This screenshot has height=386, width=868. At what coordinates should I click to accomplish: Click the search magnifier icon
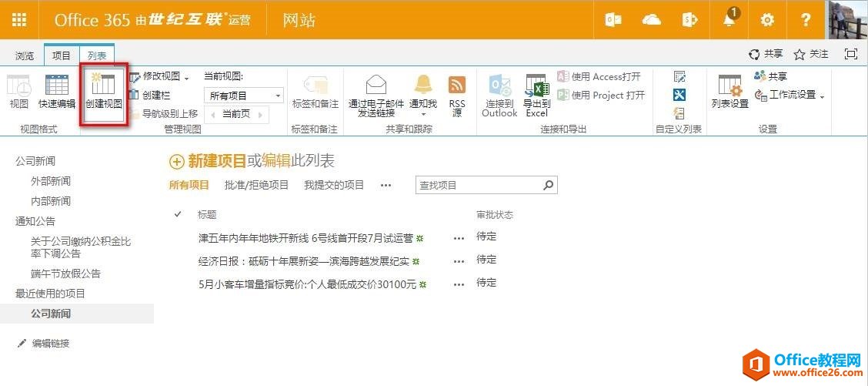tap(548, 185)
